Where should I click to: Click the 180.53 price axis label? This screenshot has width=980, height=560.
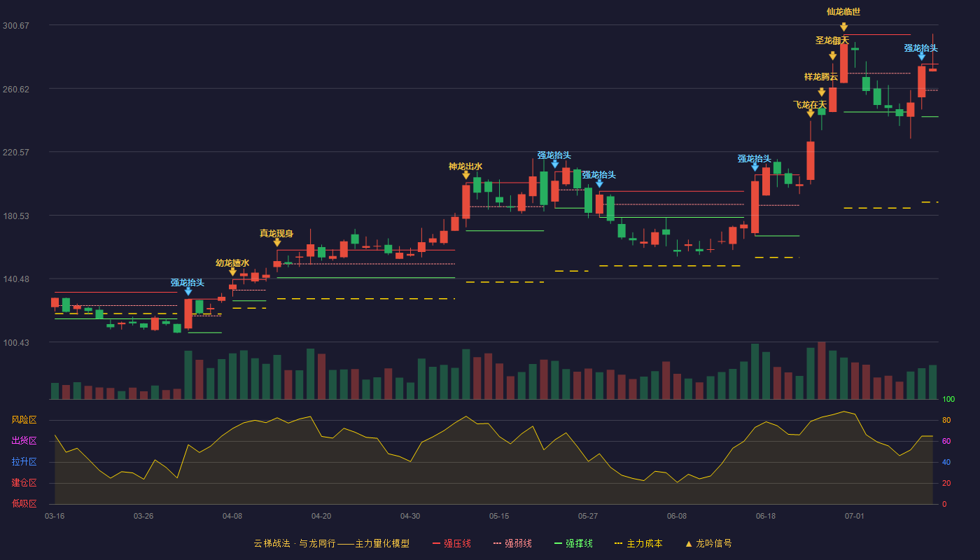click(x=15, y=216)
